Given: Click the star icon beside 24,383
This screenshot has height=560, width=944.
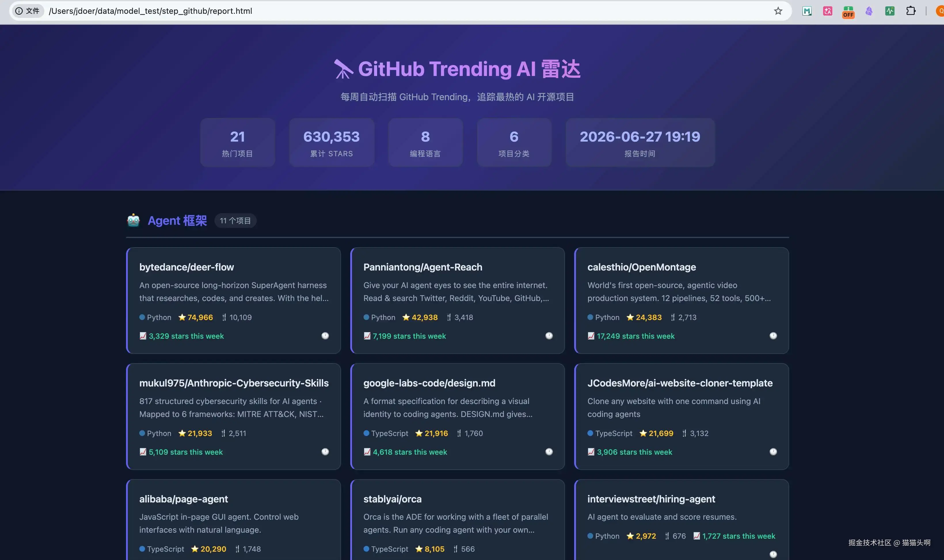Looking at the screenshot, I should [630, 317].
